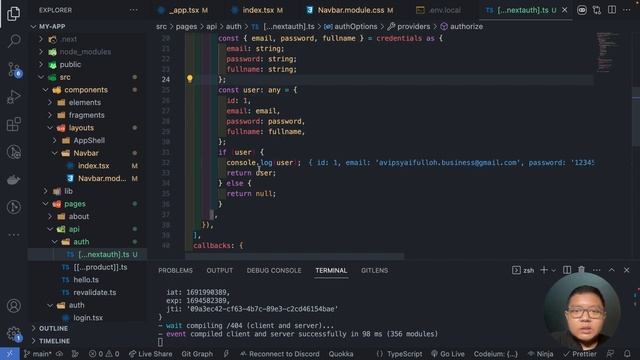Click the horizontal editor scrollbar
Screen dimensions: 640x360
click(x=294, y=257)
